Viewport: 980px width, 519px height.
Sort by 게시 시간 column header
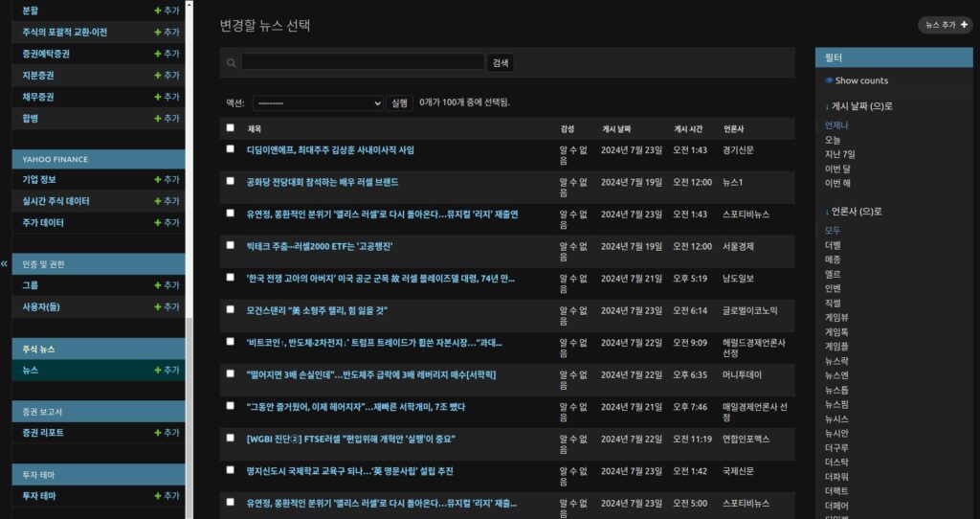(688, 129)
